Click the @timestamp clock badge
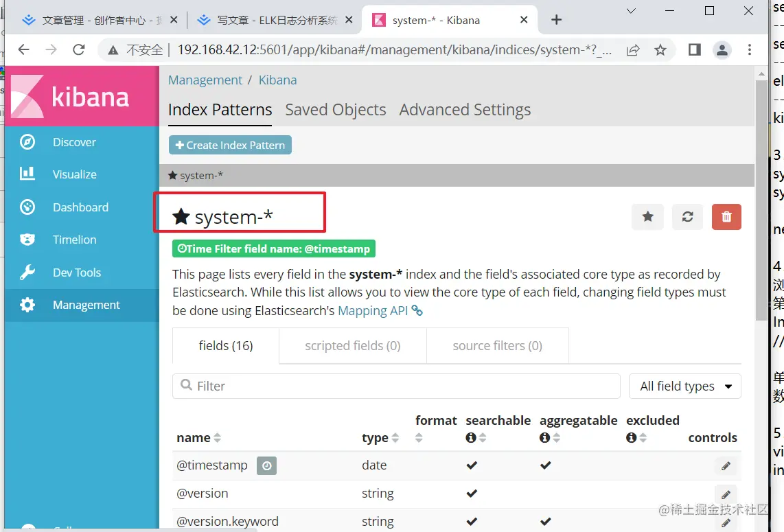784x532 pixels. [x=266, y=466]
